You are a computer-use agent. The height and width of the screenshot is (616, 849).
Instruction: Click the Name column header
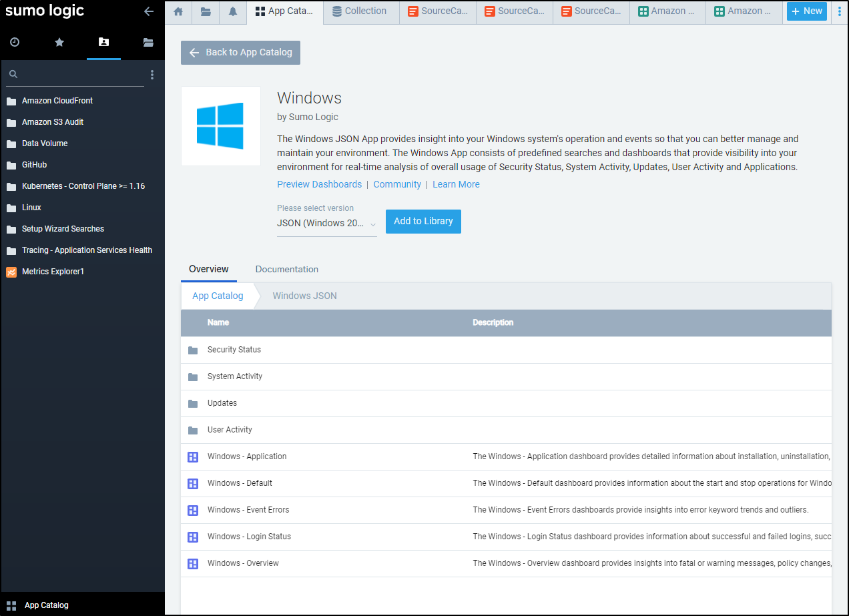pyautogui.click(x=218, y=322)
